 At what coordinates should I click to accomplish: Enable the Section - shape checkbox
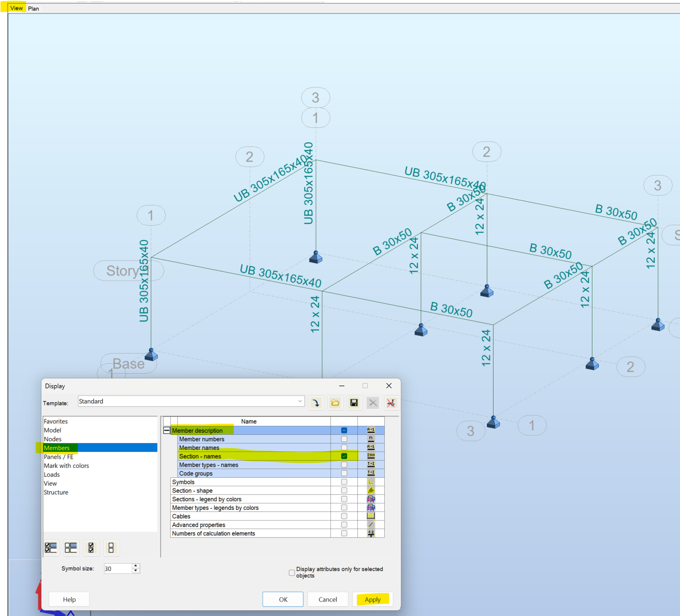[344, 490]
